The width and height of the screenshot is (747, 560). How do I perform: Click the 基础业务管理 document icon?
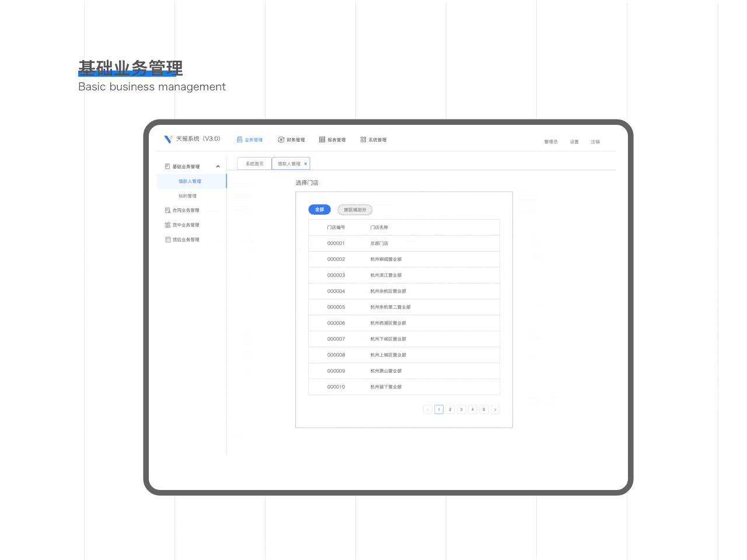pos(167,166)
